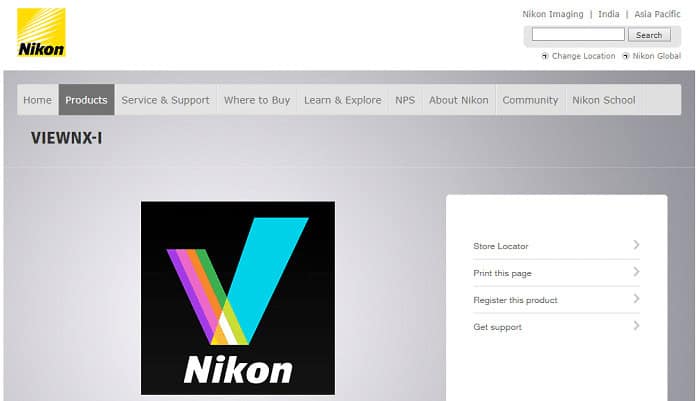
Task: Open the ViewNX-i product logo image
Action: coord(238,298)
